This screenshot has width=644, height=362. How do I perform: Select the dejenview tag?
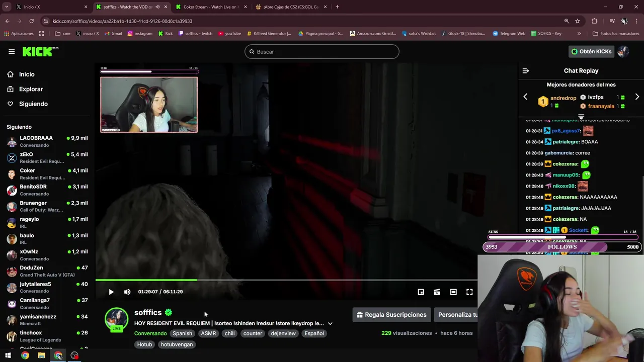coord(283,333)
